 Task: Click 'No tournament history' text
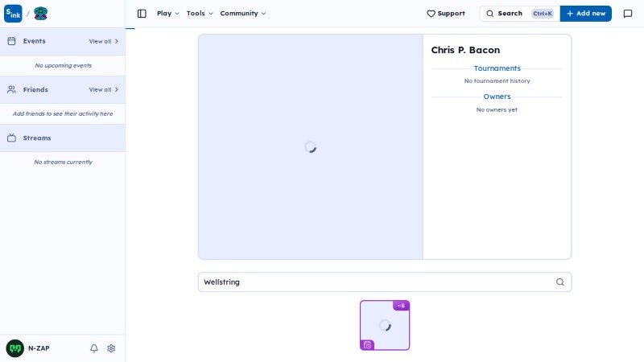pyautogui.click(x=497, y=81)
